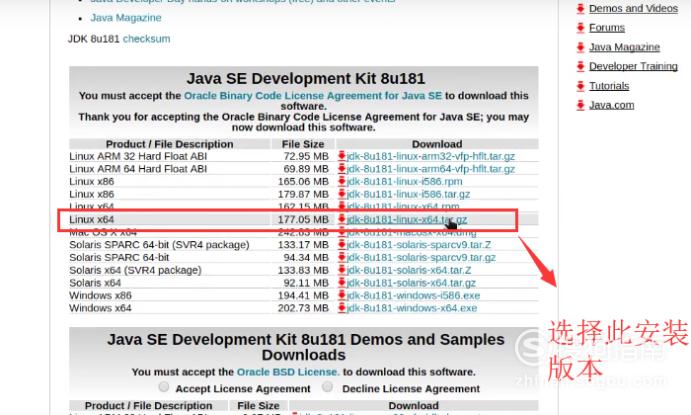Click download icon beside jdk-8u181-windows-i586.exe
The height and width of the screenshot is (415, 691).
tap(342, 296)
